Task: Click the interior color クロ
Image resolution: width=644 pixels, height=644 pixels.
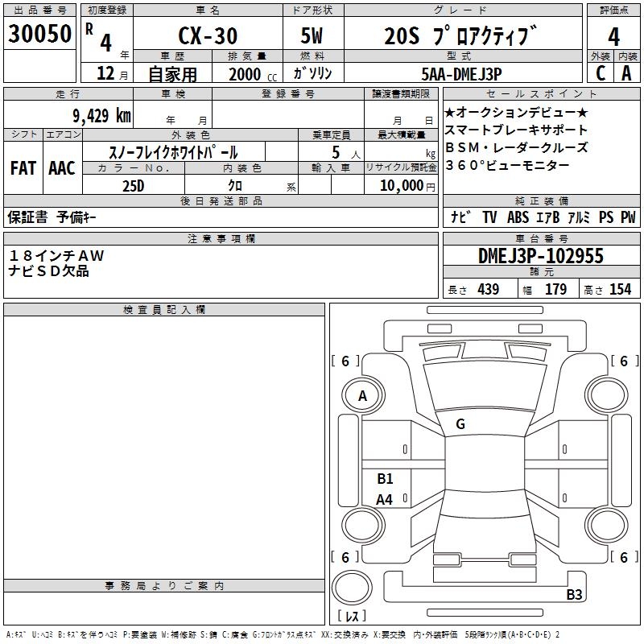Action: 235,186
